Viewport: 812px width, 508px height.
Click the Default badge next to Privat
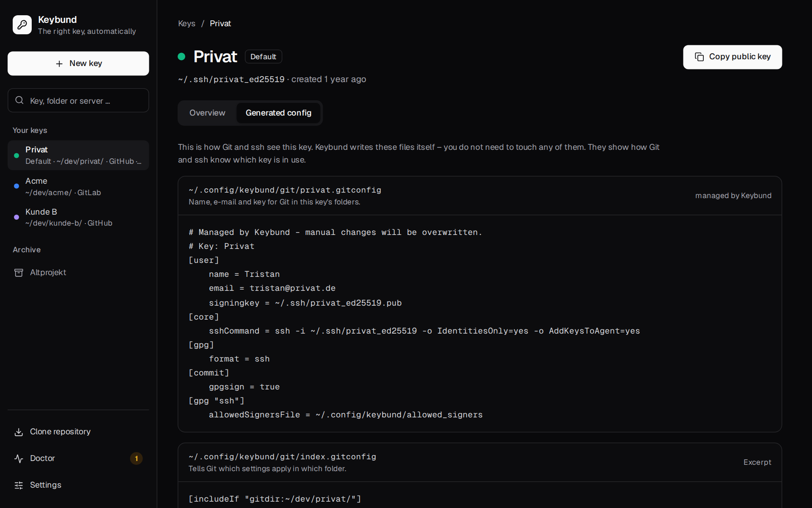tap(263, 57)
